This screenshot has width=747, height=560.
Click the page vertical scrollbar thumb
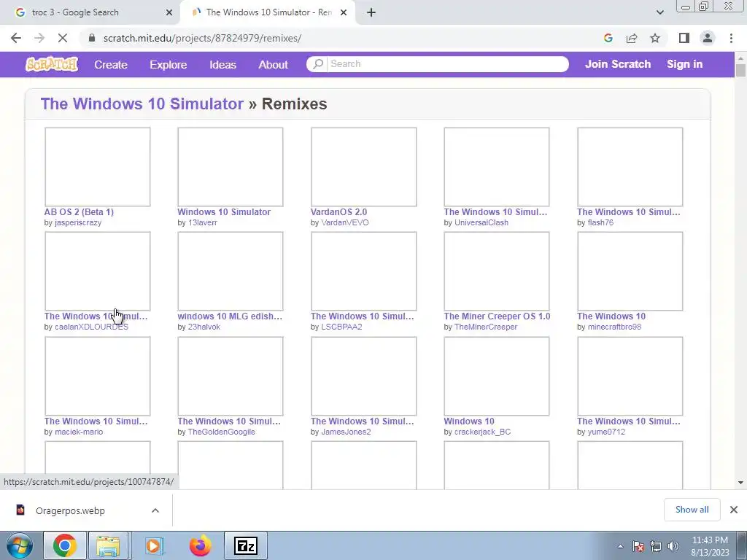coord(740,70)
